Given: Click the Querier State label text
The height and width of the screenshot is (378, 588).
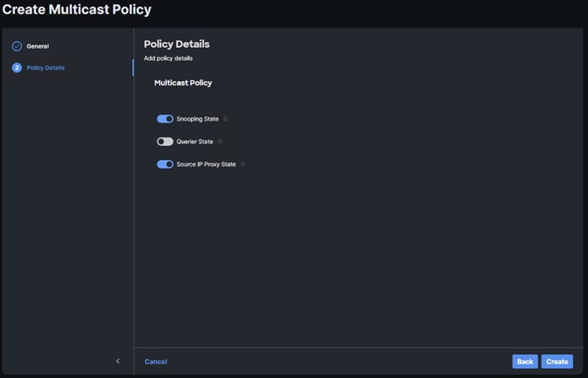Looking at the screenshot, I should [x=195, y=142].
